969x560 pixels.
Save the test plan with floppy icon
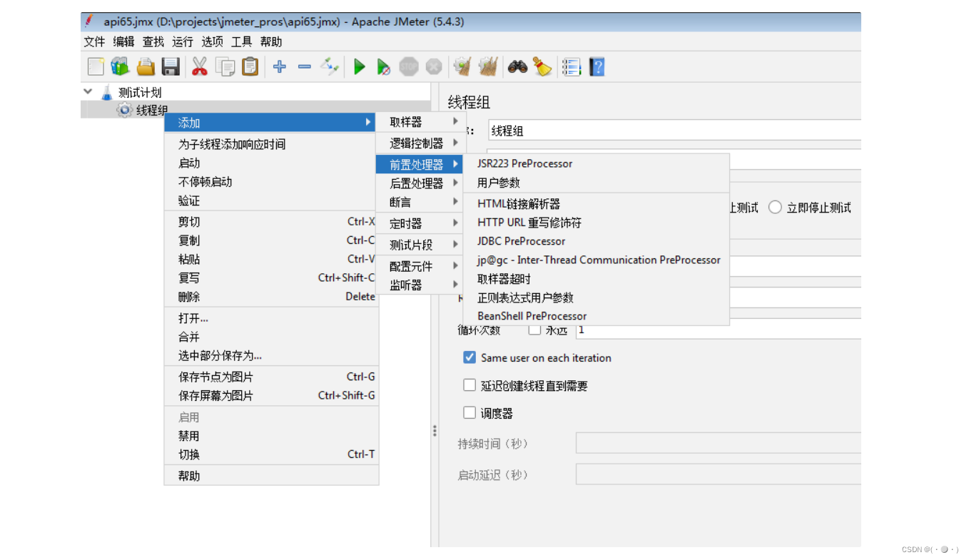click(x=171, y=67)
